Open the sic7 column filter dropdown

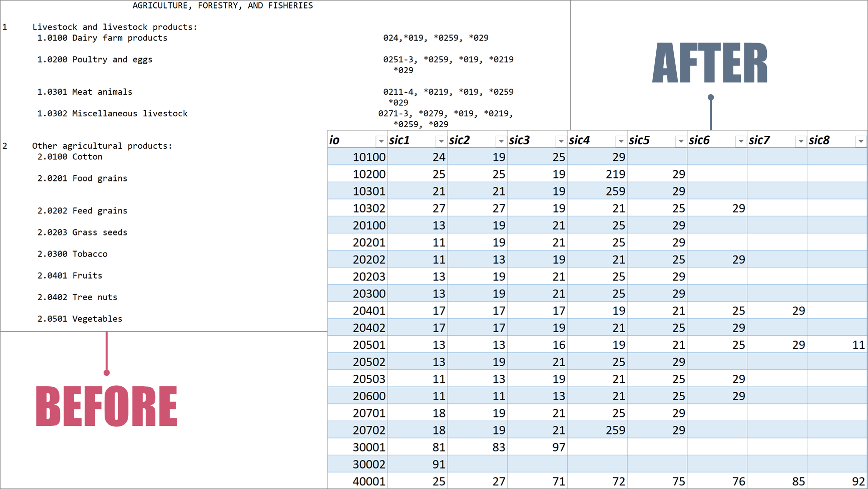click(x=800, y=141)
